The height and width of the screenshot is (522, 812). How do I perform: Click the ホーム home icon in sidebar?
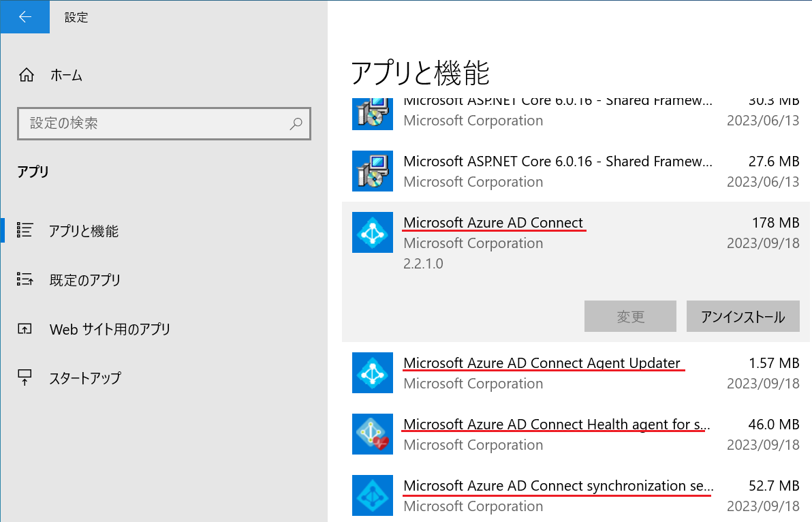pos(26,75)
